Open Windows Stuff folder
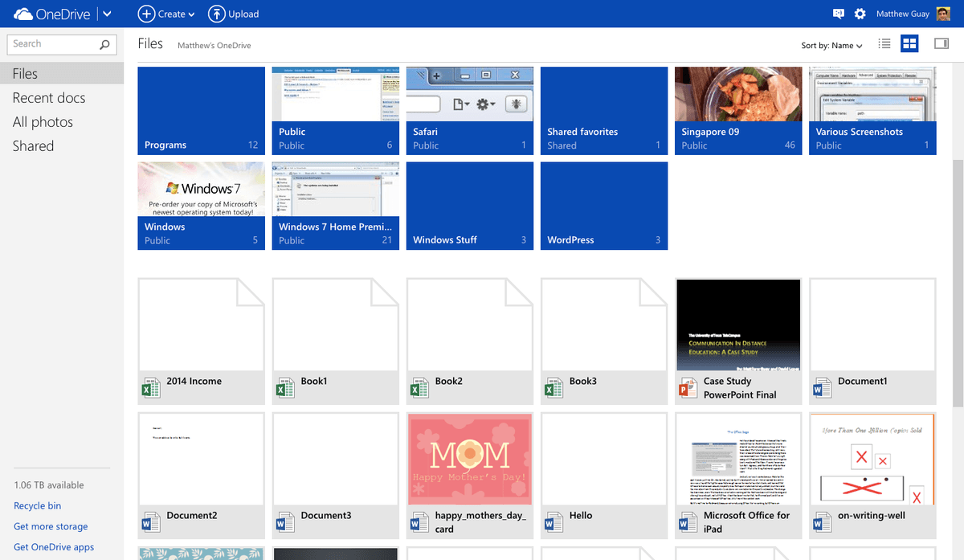 click(x=470, y=206)
